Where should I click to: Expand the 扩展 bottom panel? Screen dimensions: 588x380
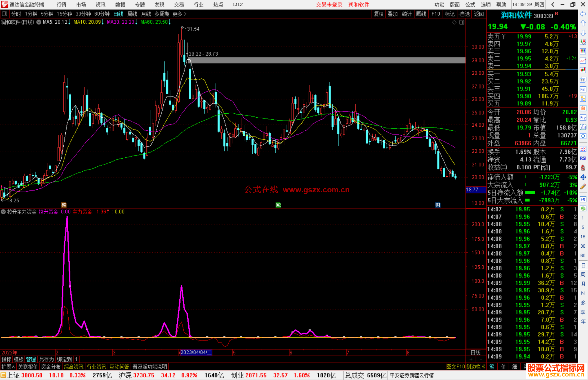[8, 367]
